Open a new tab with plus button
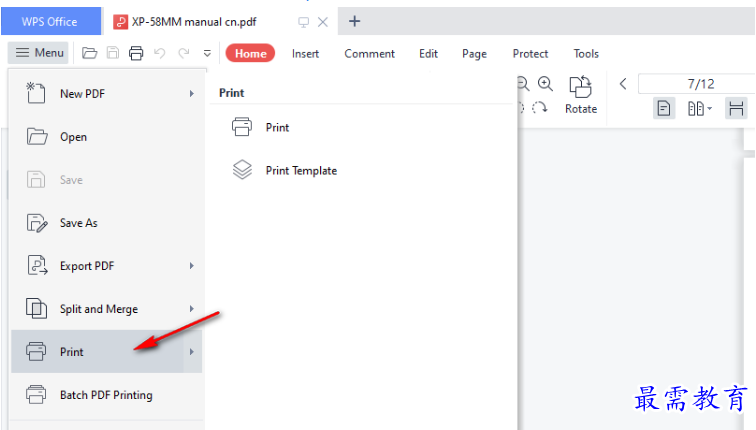756x430 pixels. point(354,21)
